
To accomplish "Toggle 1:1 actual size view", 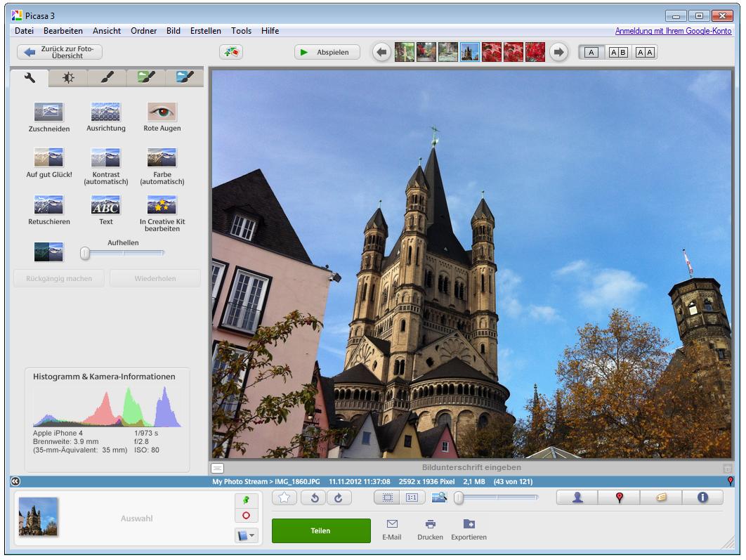I will tap(412, 497).
